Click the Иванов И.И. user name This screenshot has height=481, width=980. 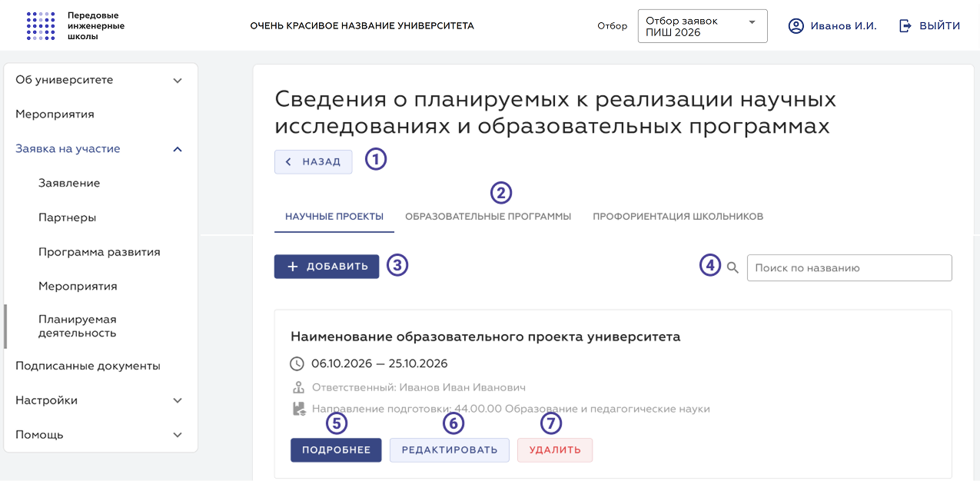tap(843, 26)
